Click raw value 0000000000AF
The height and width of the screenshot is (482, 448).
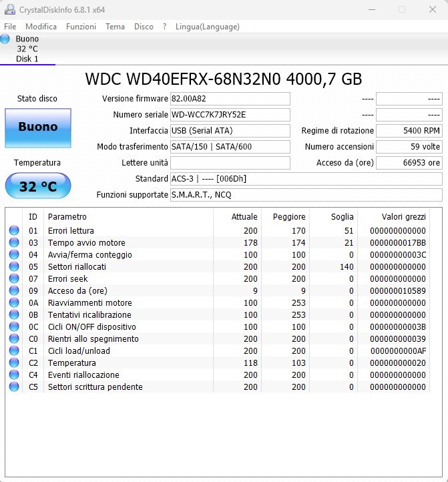click(x=398, y=350)
